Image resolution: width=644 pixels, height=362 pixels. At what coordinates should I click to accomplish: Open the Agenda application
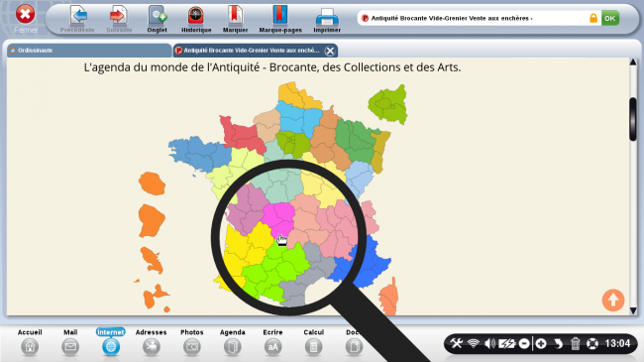point(233,342)
